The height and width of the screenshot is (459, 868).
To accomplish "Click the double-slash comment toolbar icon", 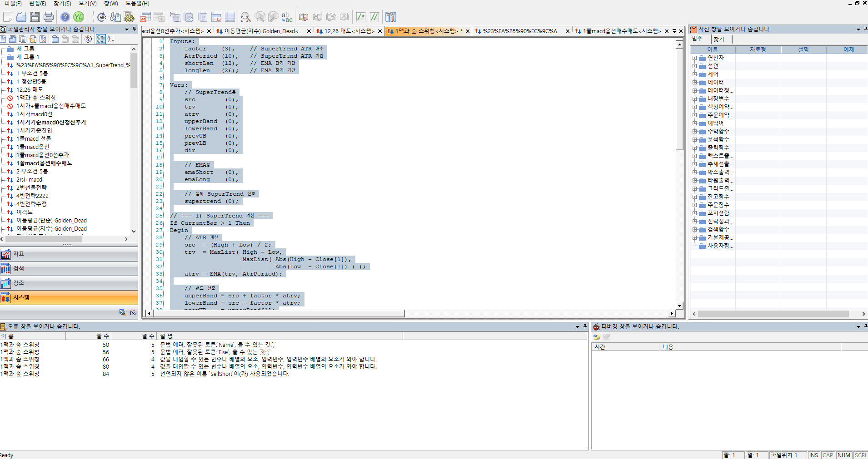I will (374, 17).
